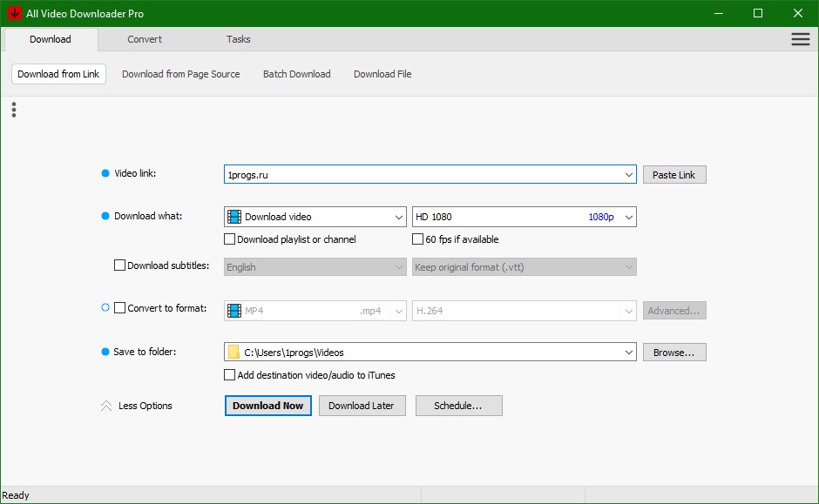Open the Batch Download tab
Viewport: 819px width, 504px height.
296,74
